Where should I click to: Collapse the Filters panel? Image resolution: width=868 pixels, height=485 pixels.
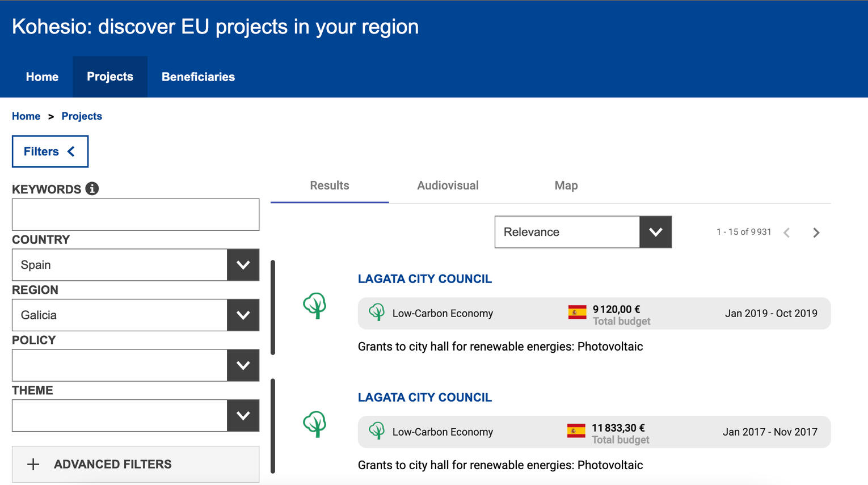pos(50,151)
